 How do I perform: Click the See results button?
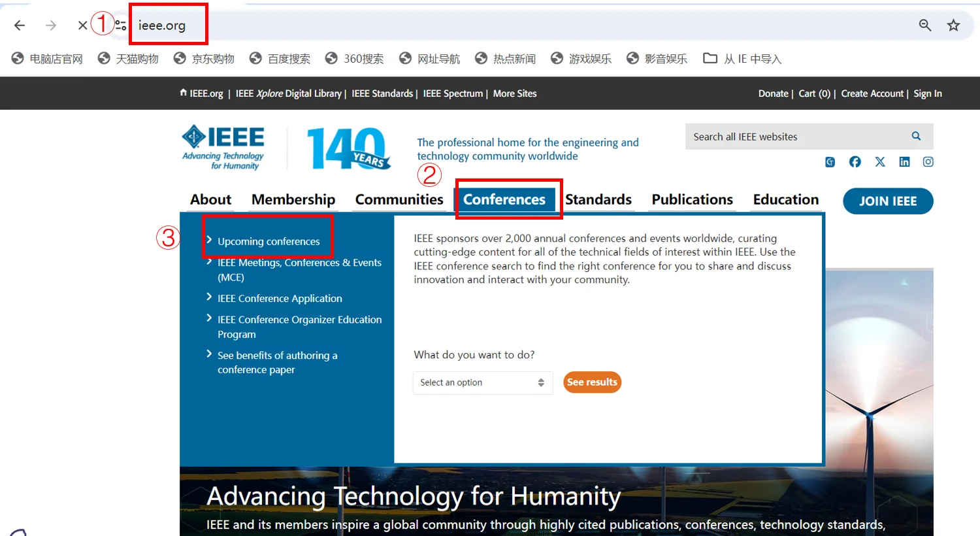point(592,382)
